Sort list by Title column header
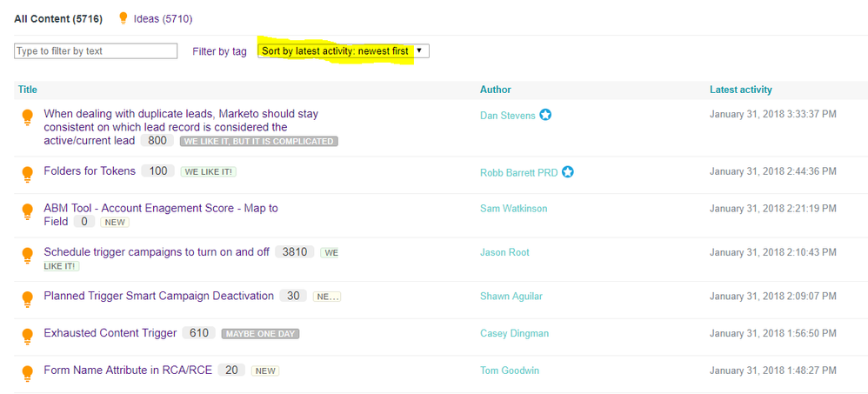 [27, 90]
